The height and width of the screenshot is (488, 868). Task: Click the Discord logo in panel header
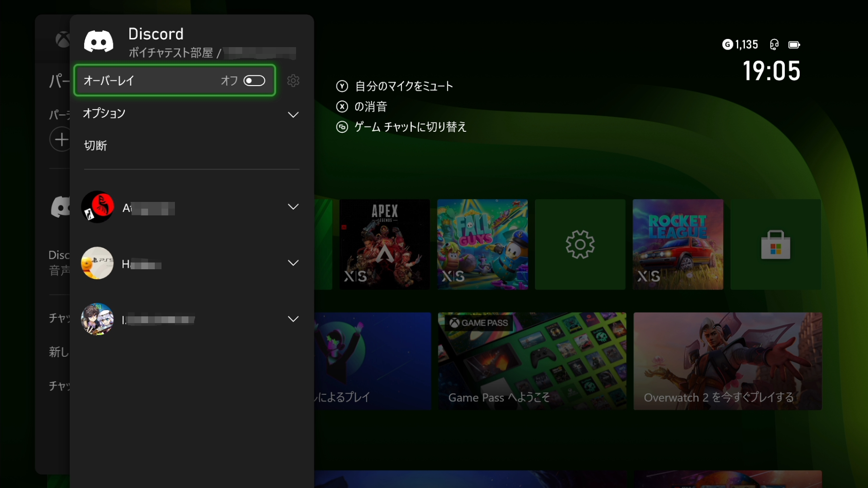tap(99, 41)
